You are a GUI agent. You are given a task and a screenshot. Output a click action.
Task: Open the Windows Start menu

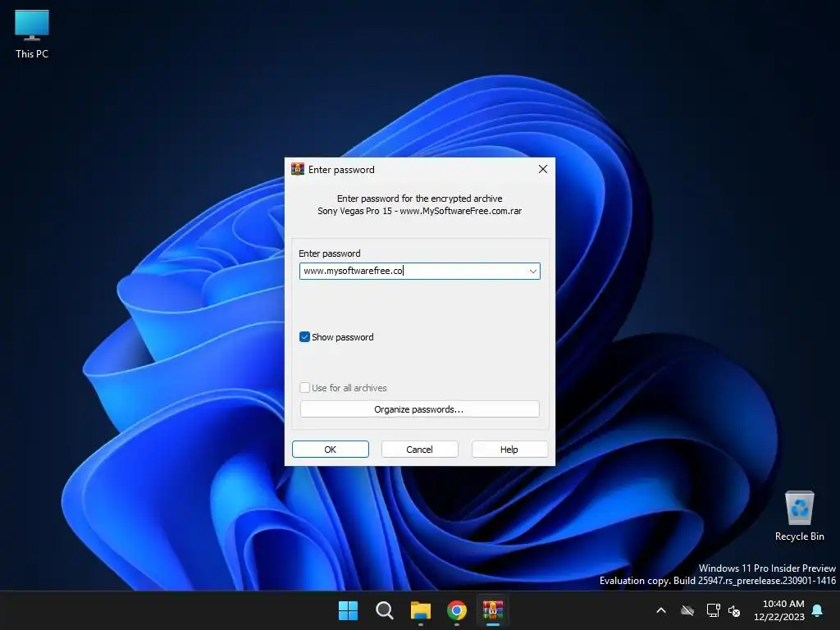pos(348,610)
